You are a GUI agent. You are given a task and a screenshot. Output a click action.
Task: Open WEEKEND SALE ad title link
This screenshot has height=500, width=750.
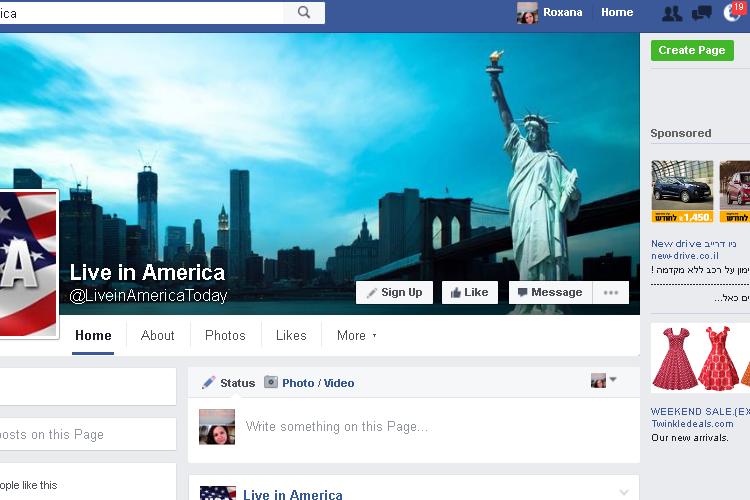pyautogui.click(x=700, y=411)
